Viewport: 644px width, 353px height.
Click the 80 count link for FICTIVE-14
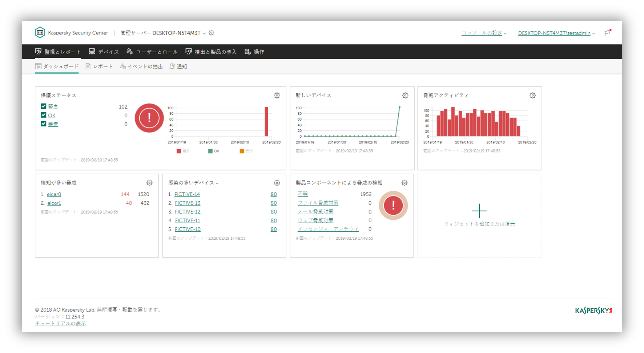(274, 194)
